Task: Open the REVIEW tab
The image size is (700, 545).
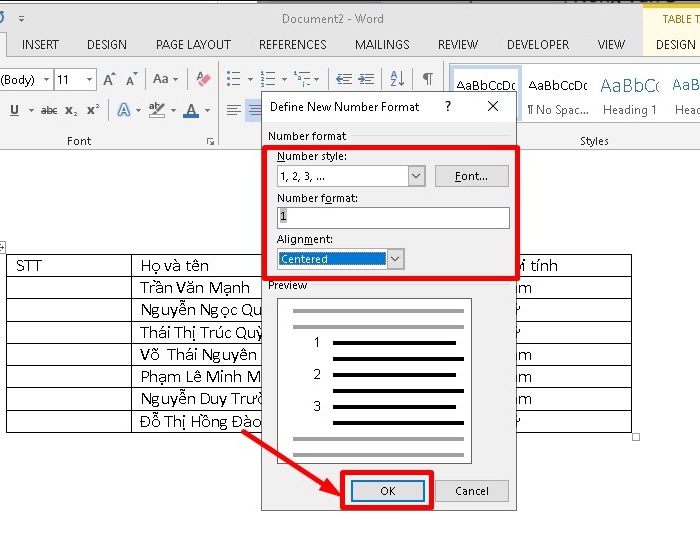Action: coord(458,45)
